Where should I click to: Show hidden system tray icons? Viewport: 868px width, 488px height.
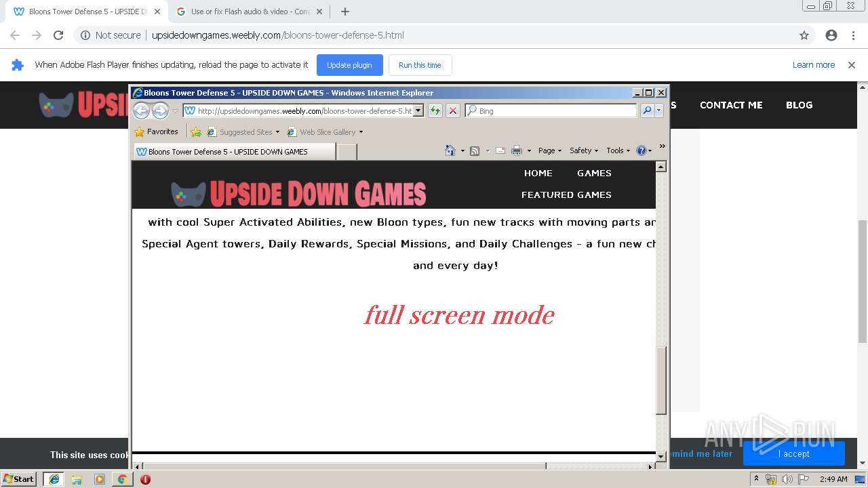click(x=756, y=479)
